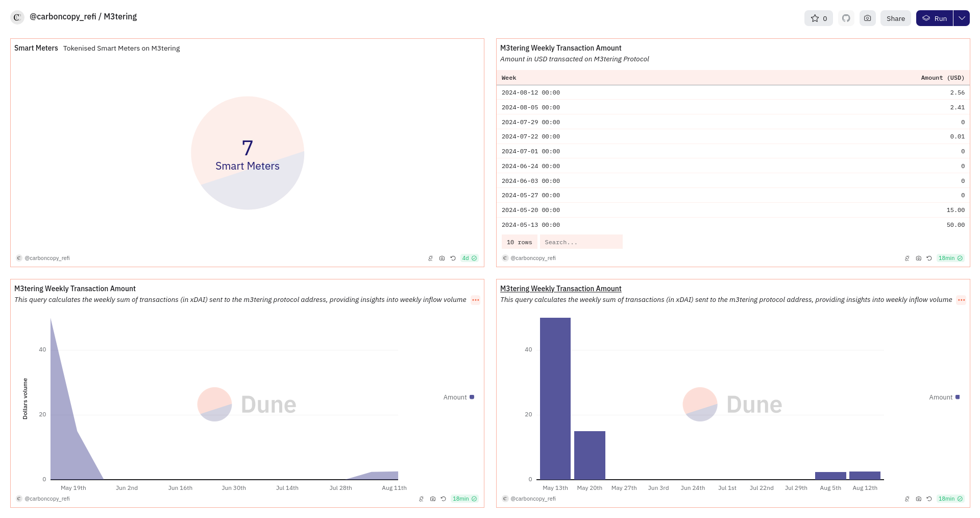This screenshot has width=980, height=518.
Task: Take screenshot of the table panel
Action: tap(919, 258)
